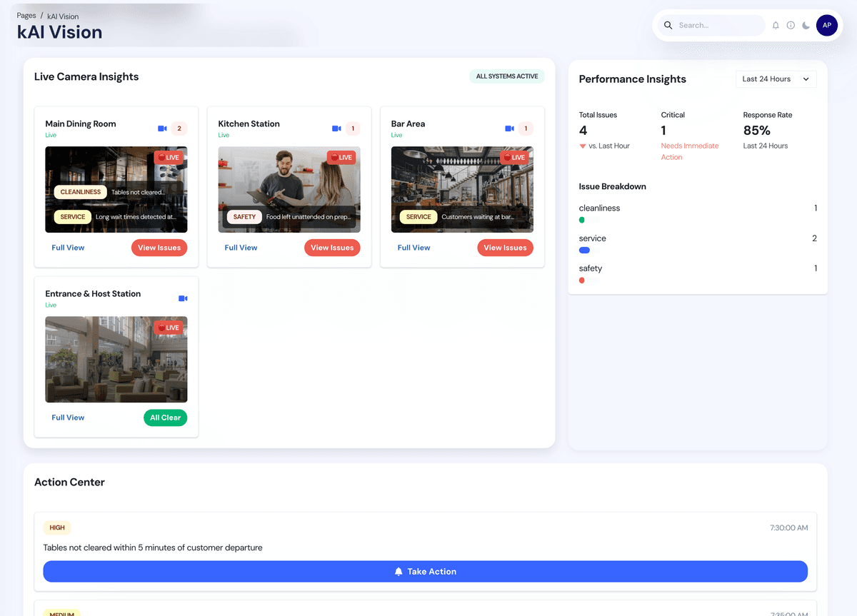The width and height of the screenshot is (857, 616).
Task: Click kAI Vision breadcrumb item
Action: tap(63, 16)
